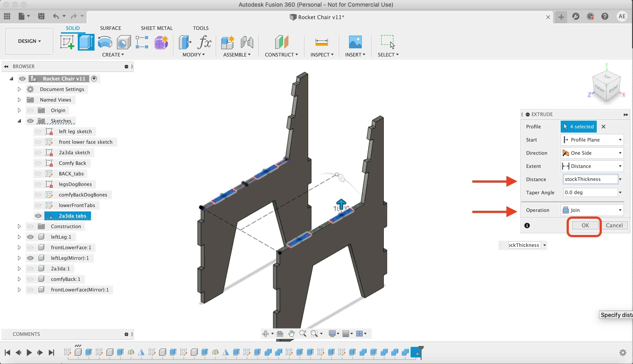Play the timeline
This screenshot has height=364, width=633.
[x=29, y=353]
